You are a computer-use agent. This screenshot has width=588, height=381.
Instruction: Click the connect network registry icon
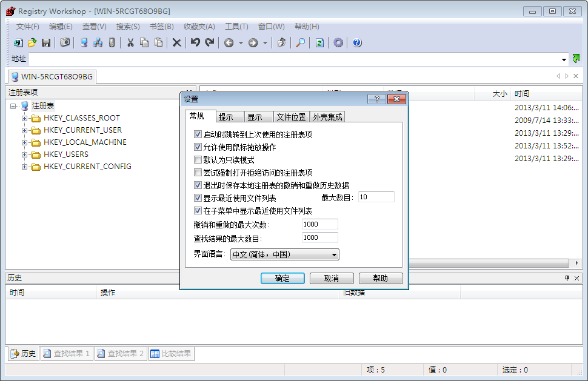pos(98,43)
